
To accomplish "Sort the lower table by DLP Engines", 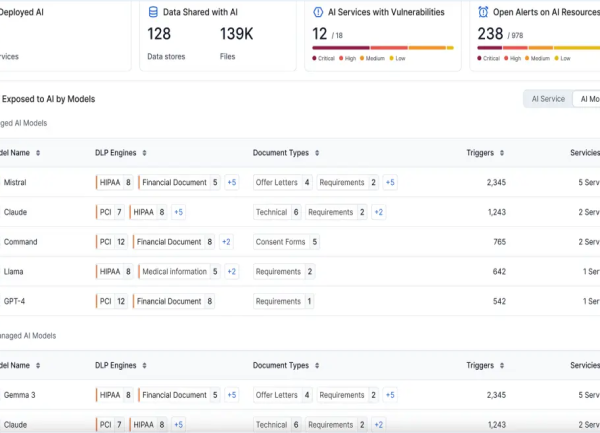I will 144,366.
